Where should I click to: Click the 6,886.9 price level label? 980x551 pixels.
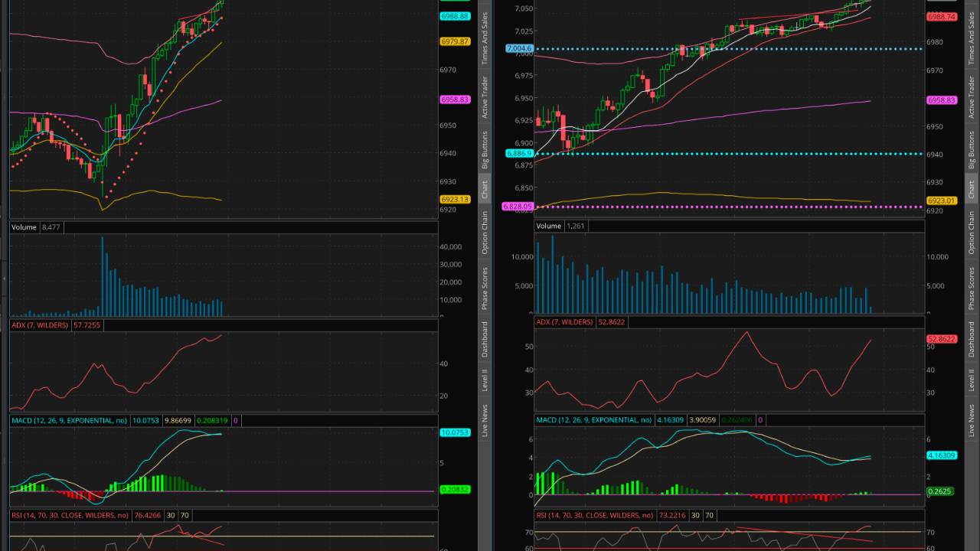tap(518, 154)
